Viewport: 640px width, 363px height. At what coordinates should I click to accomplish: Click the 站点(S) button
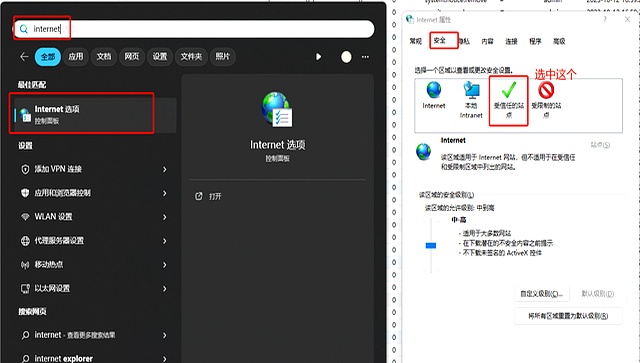(600, 145)
